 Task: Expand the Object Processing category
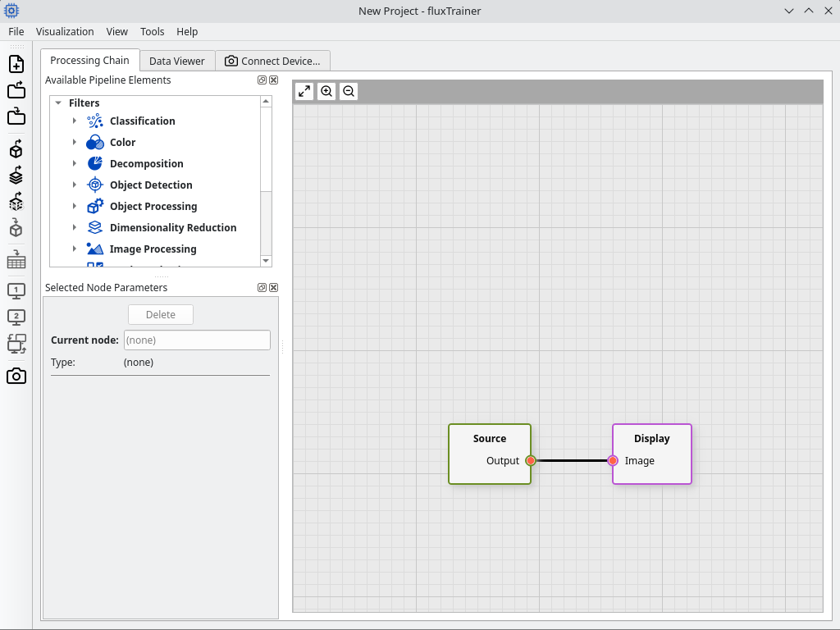click(75, 206)
